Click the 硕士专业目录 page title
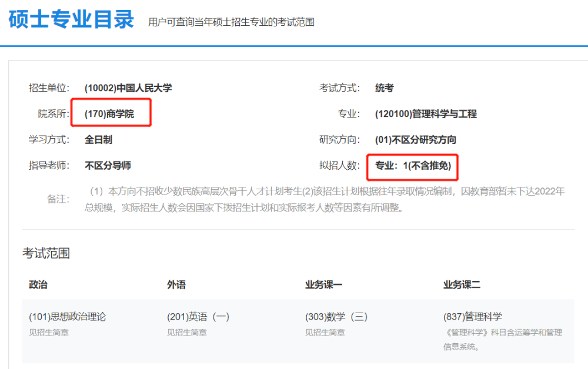Viewport: 588px width, 369px height. pos(71,19)
